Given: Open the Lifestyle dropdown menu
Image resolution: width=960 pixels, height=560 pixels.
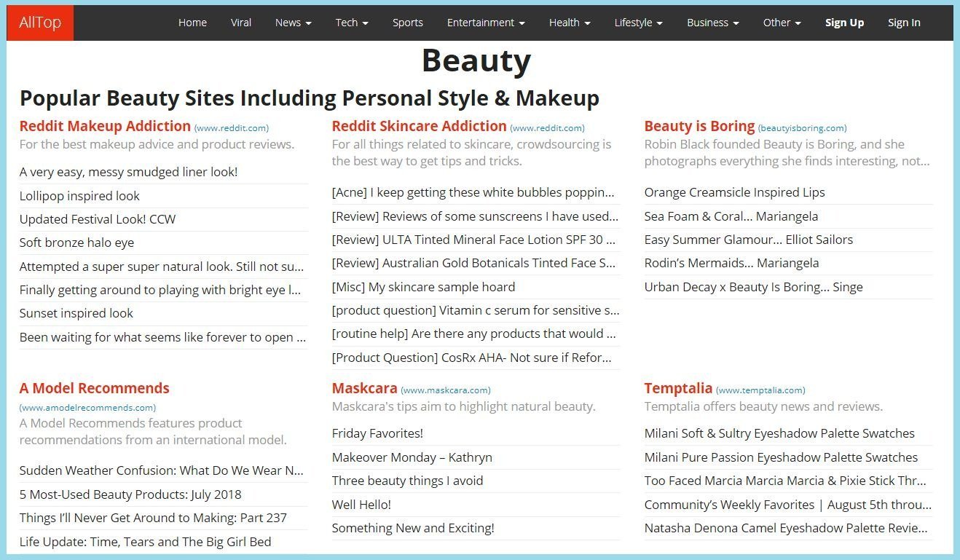Looking at the screenshot, I should 637,23.
